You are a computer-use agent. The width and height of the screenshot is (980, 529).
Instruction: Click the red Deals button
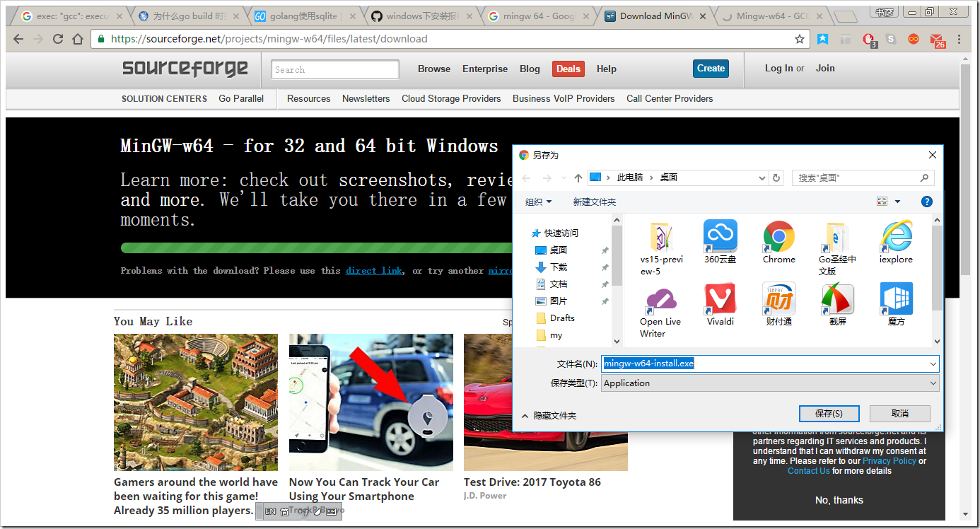click(568, 69)
